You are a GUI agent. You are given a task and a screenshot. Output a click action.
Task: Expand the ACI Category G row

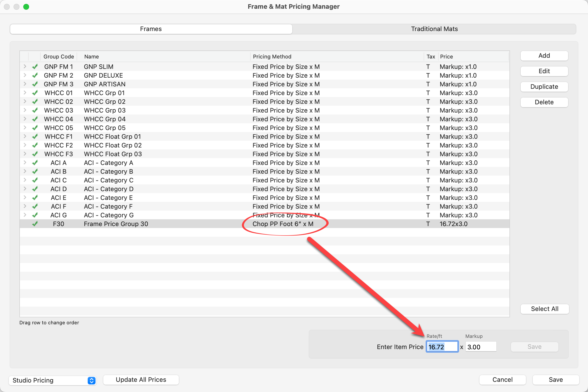(25, 215)
